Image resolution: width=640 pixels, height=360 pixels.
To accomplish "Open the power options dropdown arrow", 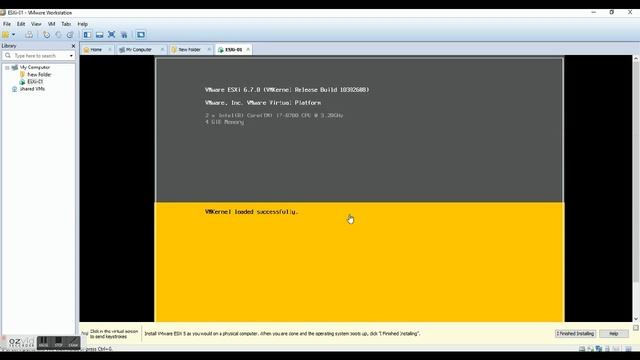I will click(x=13, y=35).
